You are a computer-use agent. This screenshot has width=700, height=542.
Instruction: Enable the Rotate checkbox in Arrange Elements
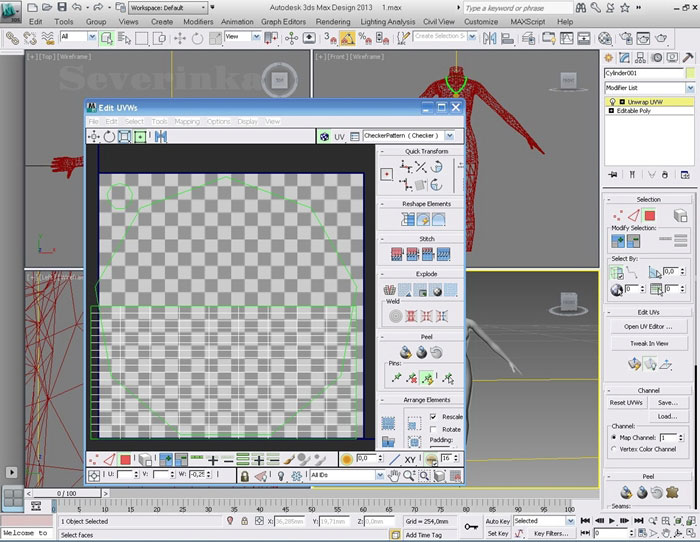click(x=432, y=428)
